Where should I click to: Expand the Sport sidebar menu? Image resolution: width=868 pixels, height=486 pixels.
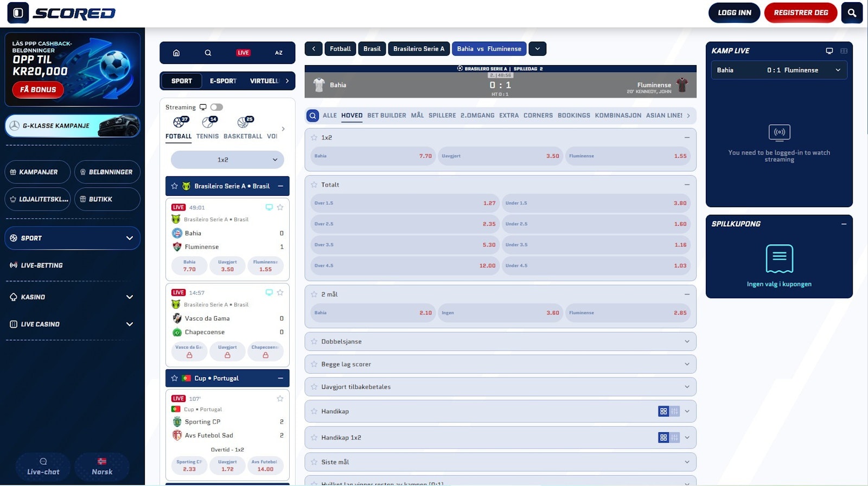(x=72, y=238)
